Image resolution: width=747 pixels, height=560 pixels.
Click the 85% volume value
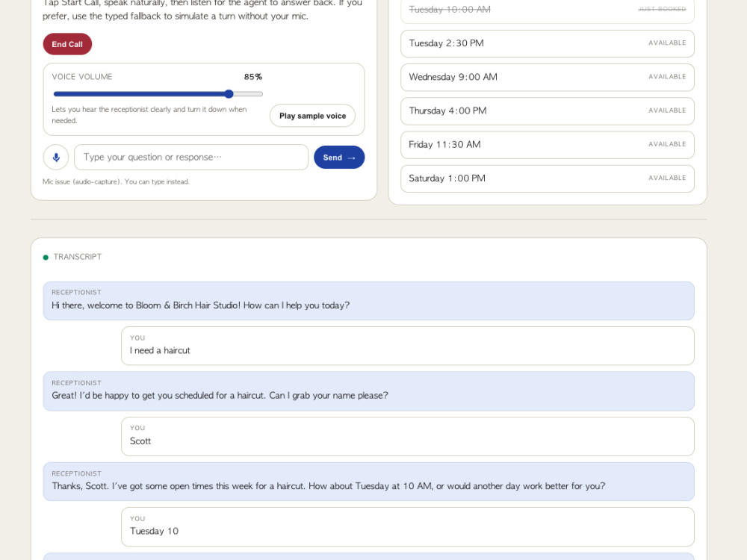pos(253,77)
